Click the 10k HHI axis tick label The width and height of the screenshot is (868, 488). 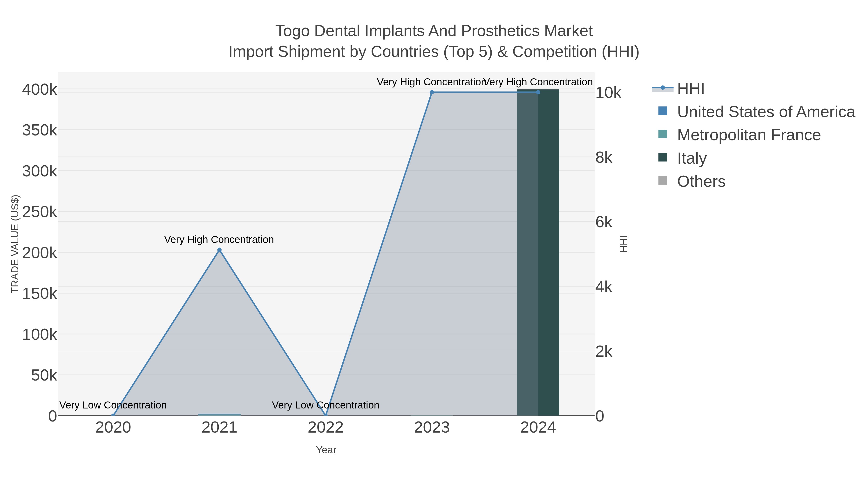pos(608,93)
